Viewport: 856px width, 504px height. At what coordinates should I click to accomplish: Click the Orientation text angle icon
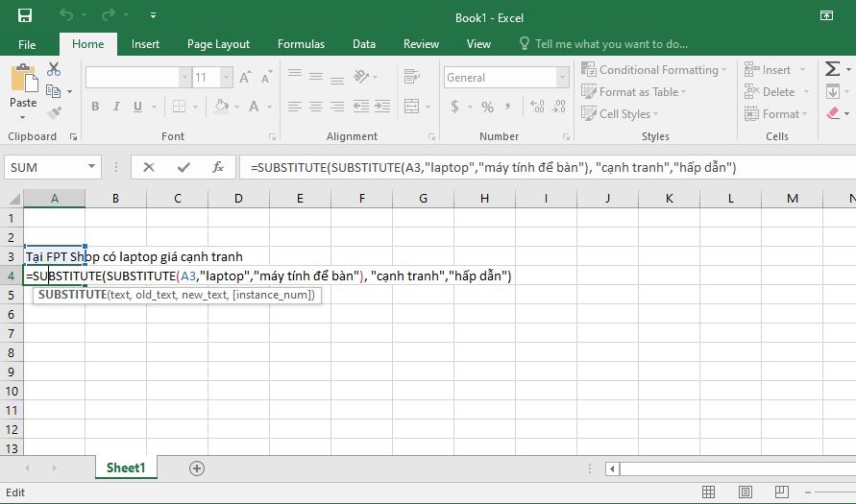click(x=361, y=77)
